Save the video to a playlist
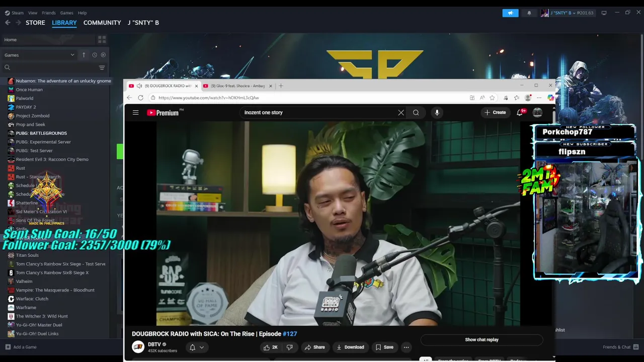This screenshot has height=362, width=644. pos(384,347)
